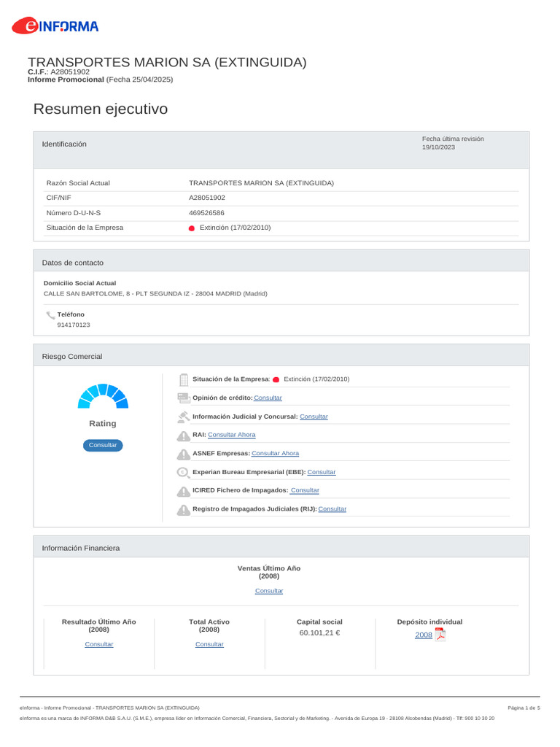This screenshot has width=560, height=747.
Task: Click the building icon beside Situación de la Empresa
Action: pos(183,379)
